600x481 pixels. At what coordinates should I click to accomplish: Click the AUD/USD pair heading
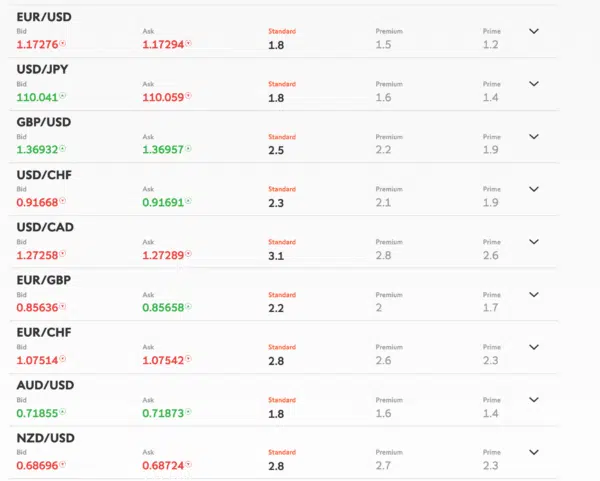pos(45,385)
